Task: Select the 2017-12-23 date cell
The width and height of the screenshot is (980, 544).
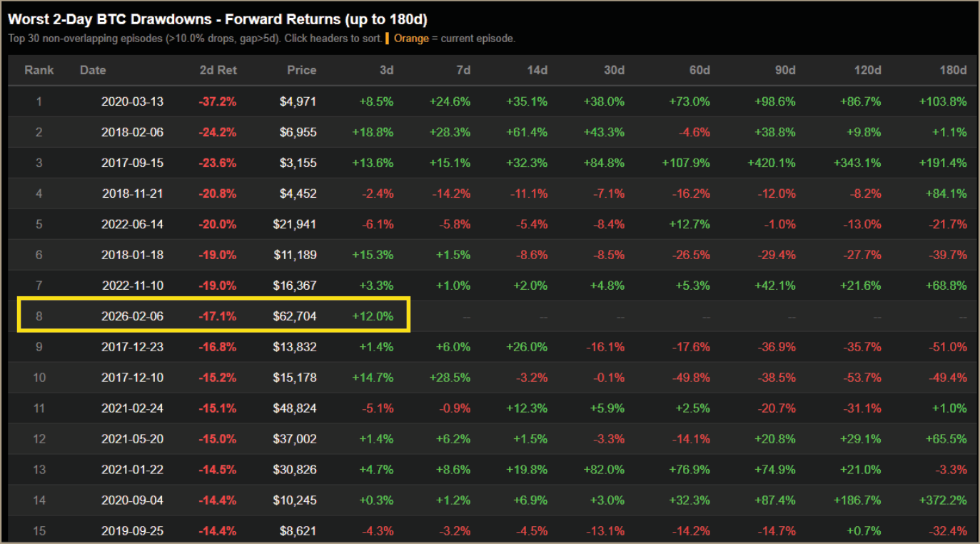Action: [x=132, y=347]
